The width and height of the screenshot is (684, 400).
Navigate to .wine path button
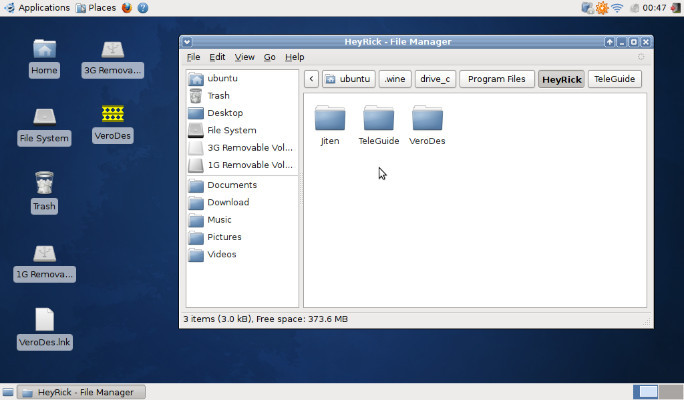click(395, 79)
